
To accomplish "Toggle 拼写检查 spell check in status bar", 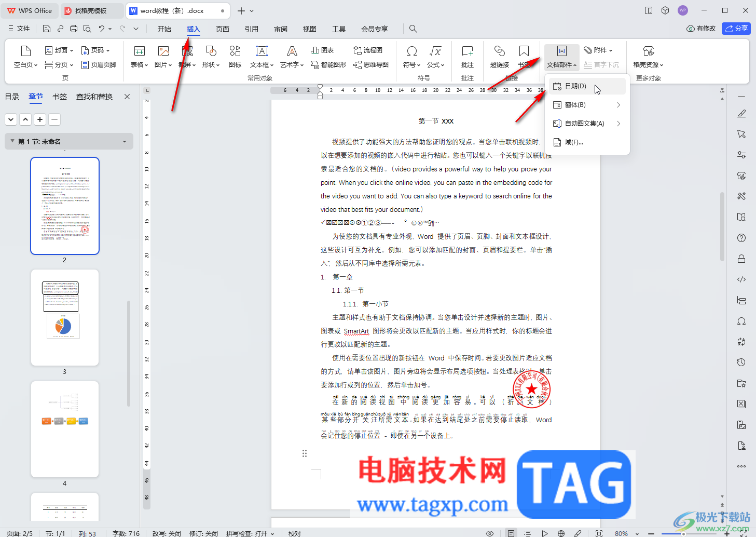I will pyautogui.click(x=250, y=533).
